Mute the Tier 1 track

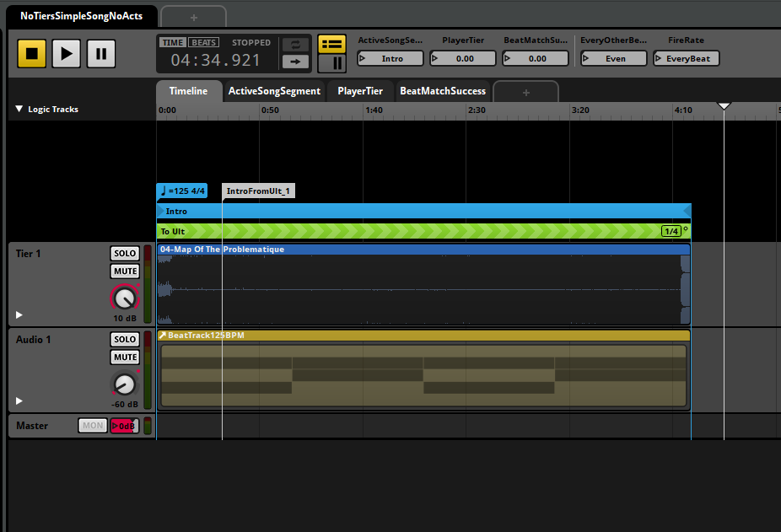(125, 271)
